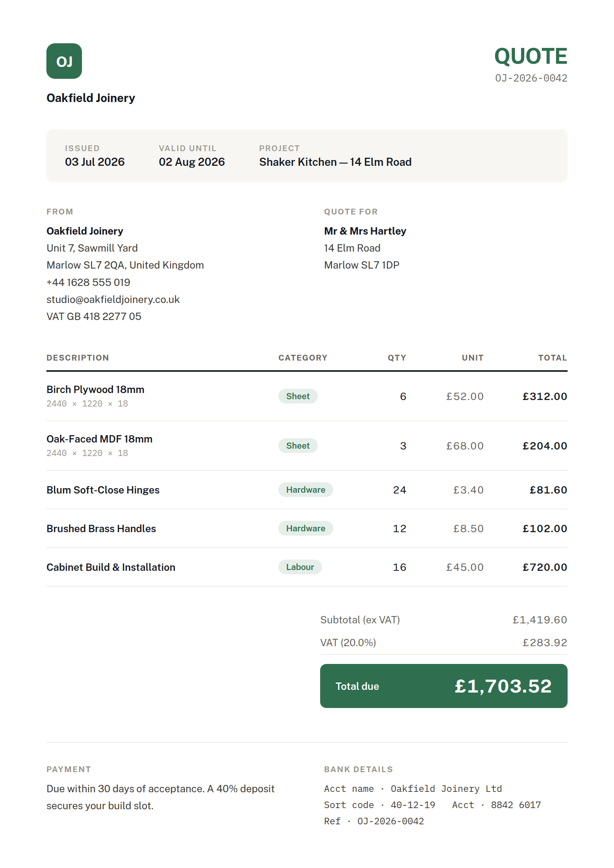The height and width of the screenshot is (868, 614).
Task: Click unit price £8.50
Action: tap(468, 529)
